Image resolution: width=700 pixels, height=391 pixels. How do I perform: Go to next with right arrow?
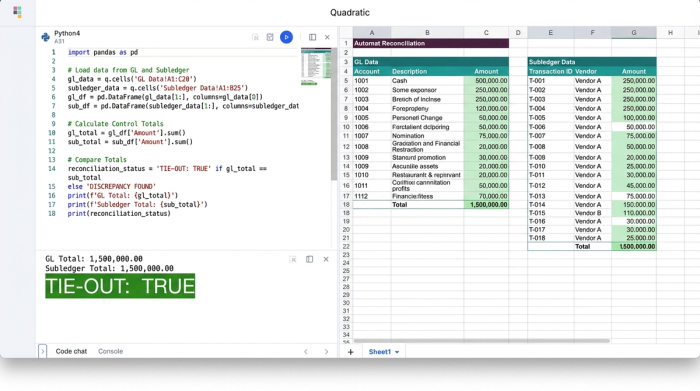point(326,352)
